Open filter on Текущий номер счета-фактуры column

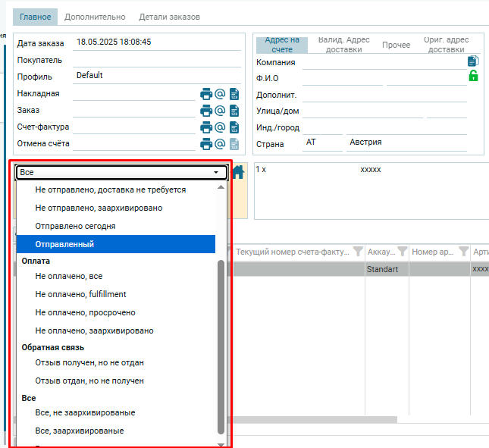tap(357, 252)
